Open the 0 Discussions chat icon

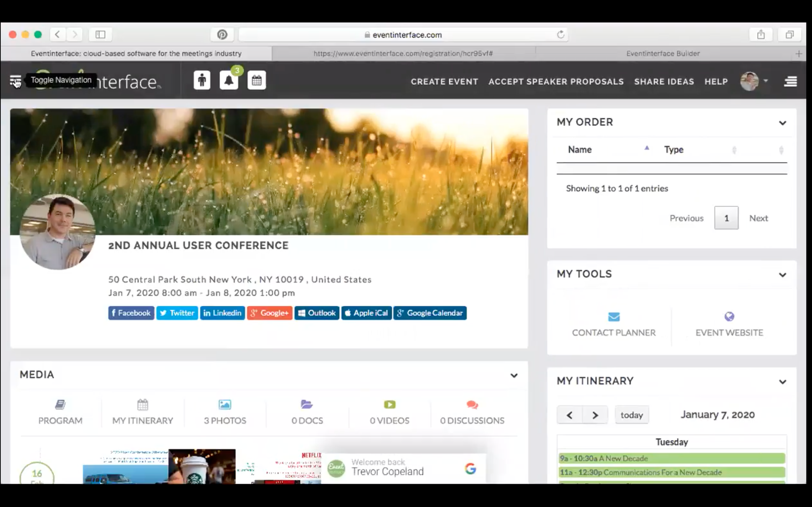472,404
